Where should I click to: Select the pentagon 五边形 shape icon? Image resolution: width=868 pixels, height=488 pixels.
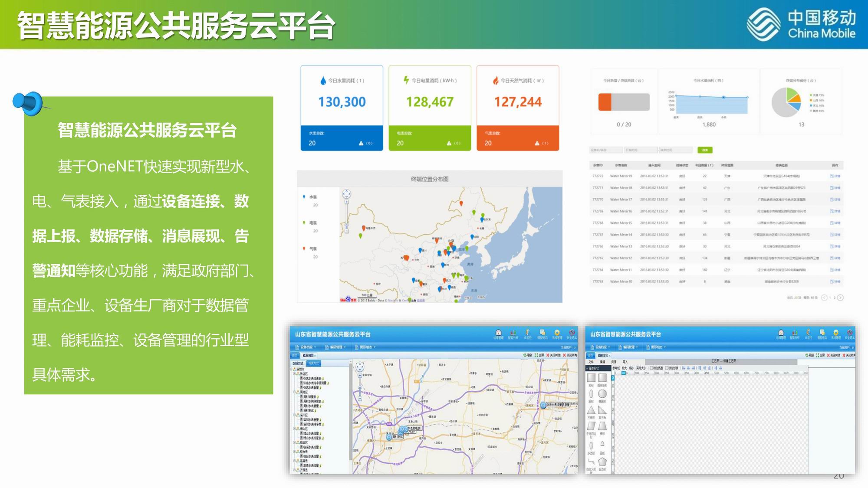602,462
